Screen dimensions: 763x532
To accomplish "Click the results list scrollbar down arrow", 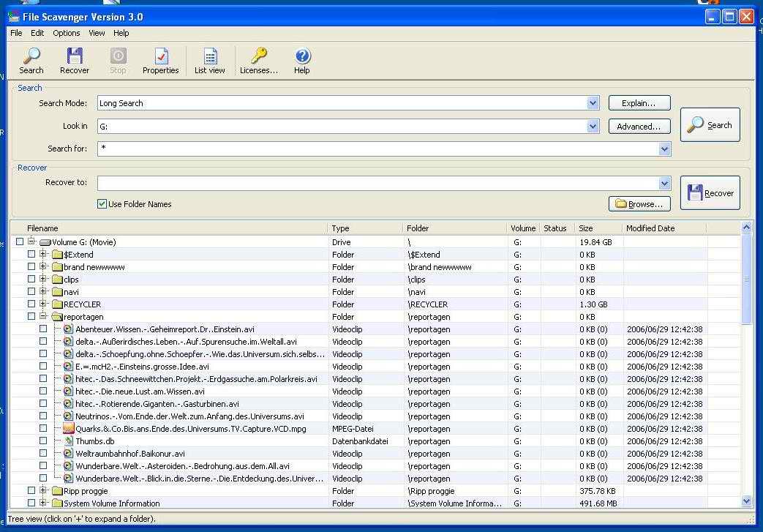I will (x=746, y=501).
